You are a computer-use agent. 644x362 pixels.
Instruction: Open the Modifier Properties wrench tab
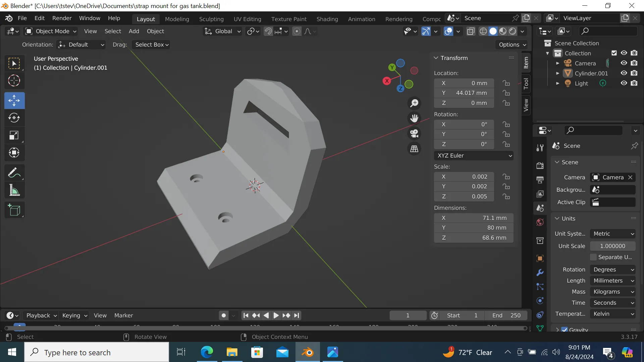click(x=540, y=273)
